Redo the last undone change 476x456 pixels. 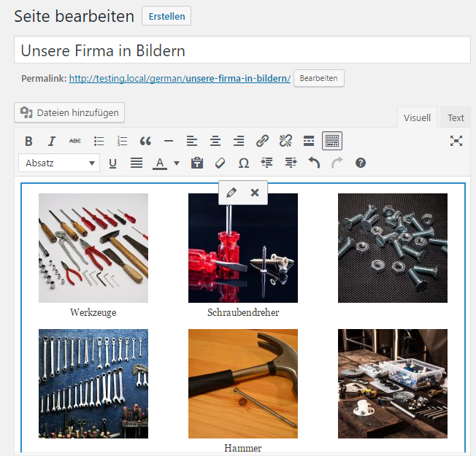[337, 163]
